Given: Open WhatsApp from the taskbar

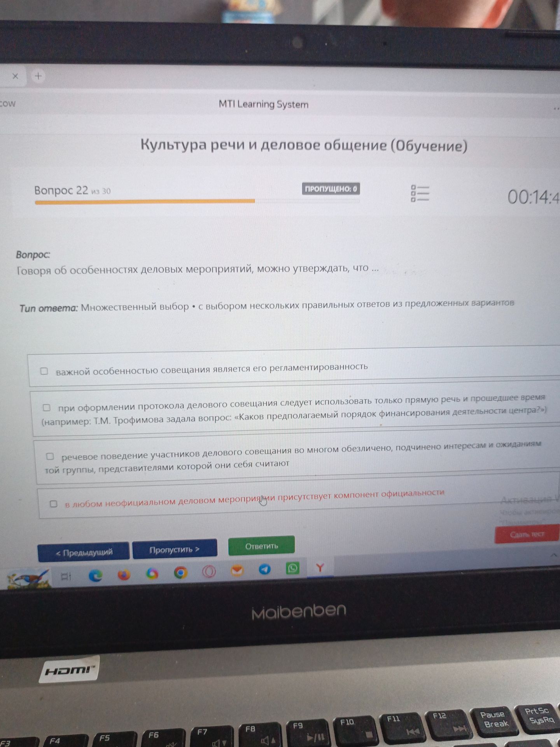Looking at the screenshot, I should (292, 568).
